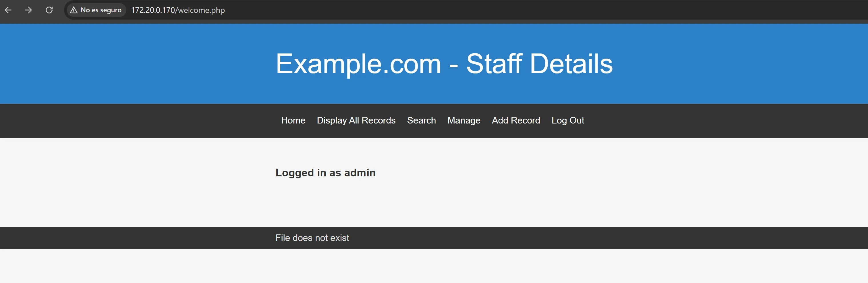Open the Home menu link

pyautogui.click(x=293, y=120)
